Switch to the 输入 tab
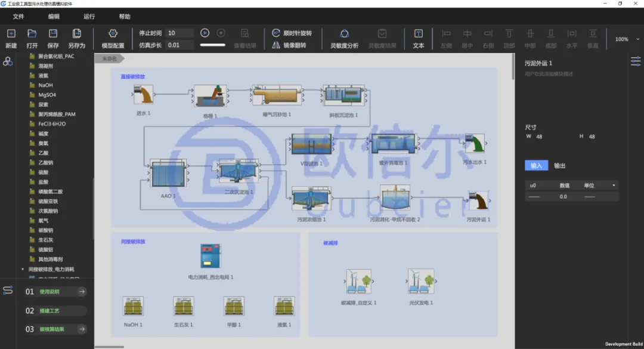 [x=537, y=166]
